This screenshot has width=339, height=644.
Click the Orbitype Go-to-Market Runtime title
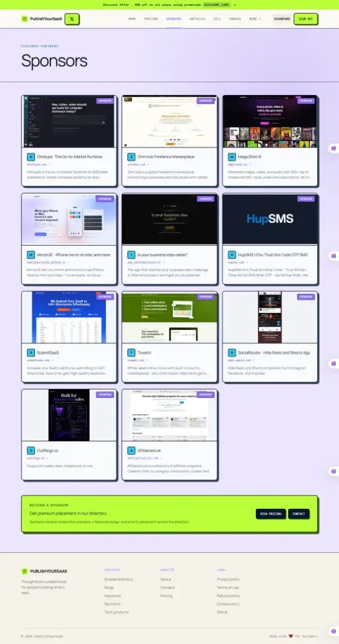[69, 157]
